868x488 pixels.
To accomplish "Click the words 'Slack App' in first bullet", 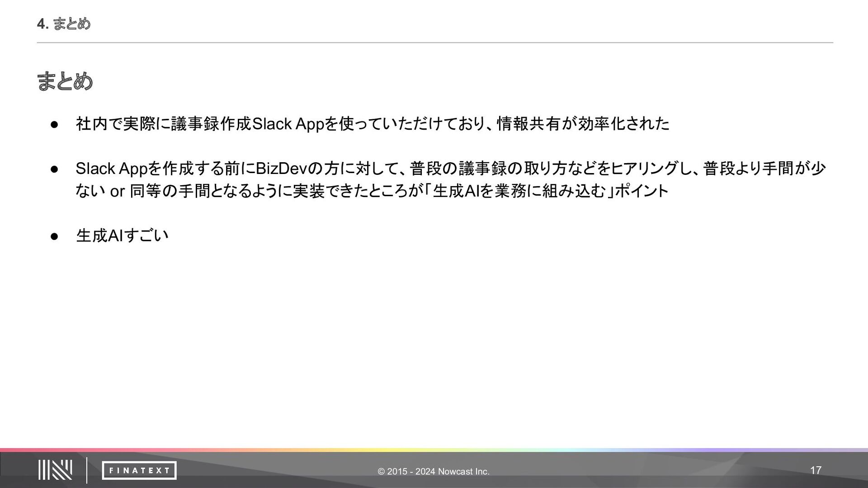I will [x=288, y=124].
